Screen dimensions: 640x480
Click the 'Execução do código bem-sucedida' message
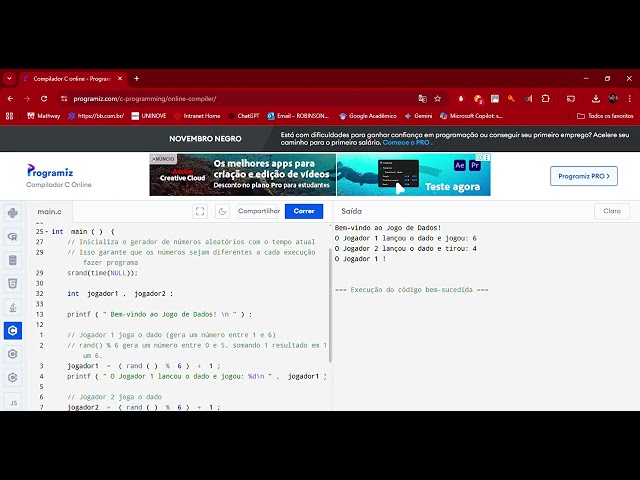(411, 290)
